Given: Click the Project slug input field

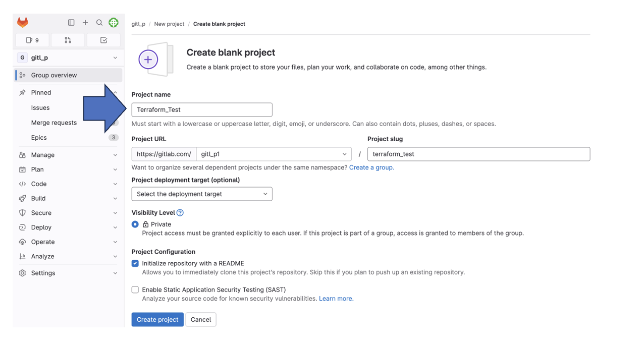Looking at the screenshot, I should [478, 154].
